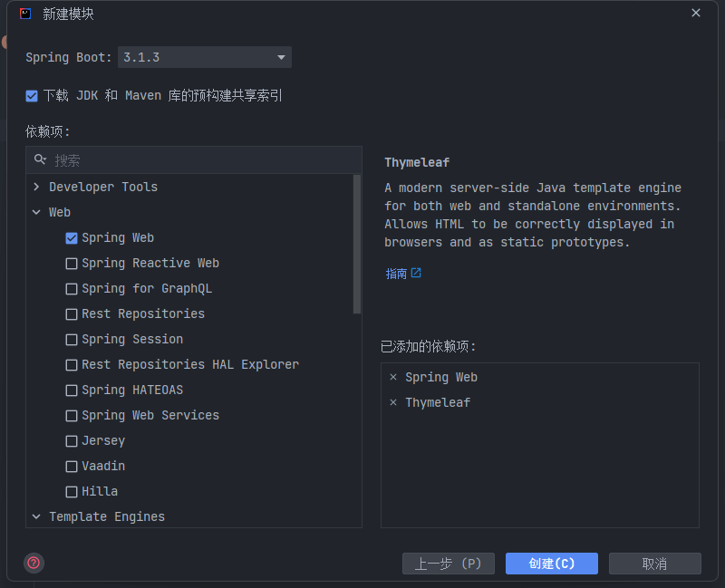Collapse the Web category
Screen dimensions: 725x588
(x=36, y=213)
